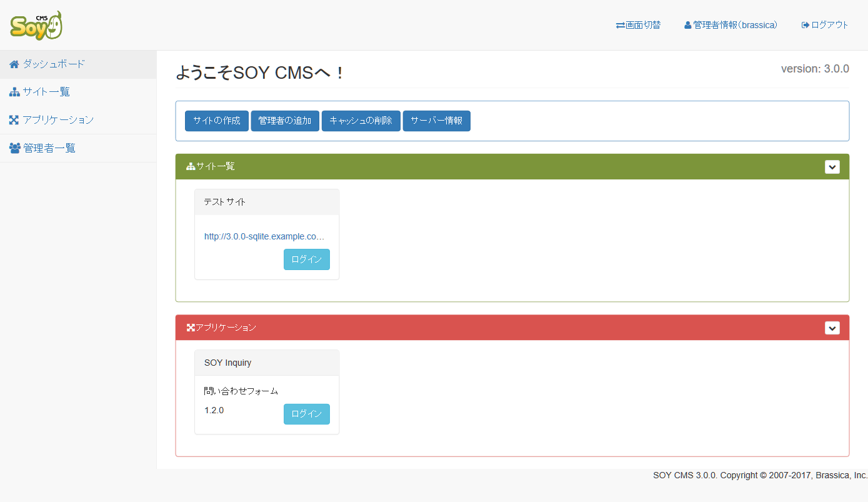Click the user icon beside 管理者情報
This screenshot has height=502, width=868.
pos(688,26)
